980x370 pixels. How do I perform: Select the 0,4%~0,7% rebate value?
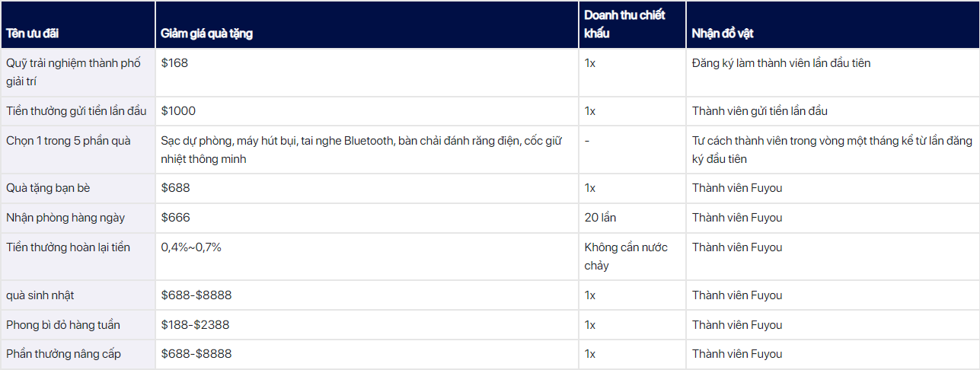(x=191, y=247)
